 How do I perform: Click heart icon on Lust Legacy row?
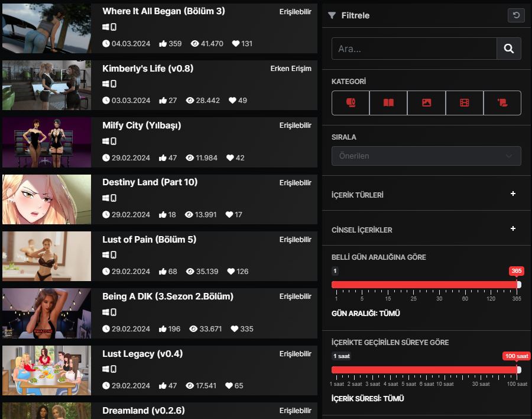tap(229, 385)
